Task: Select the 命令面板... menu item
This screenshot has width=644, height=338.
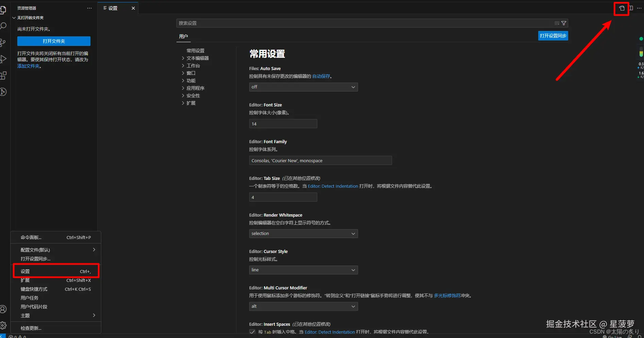Action: [x=56, y=237]
